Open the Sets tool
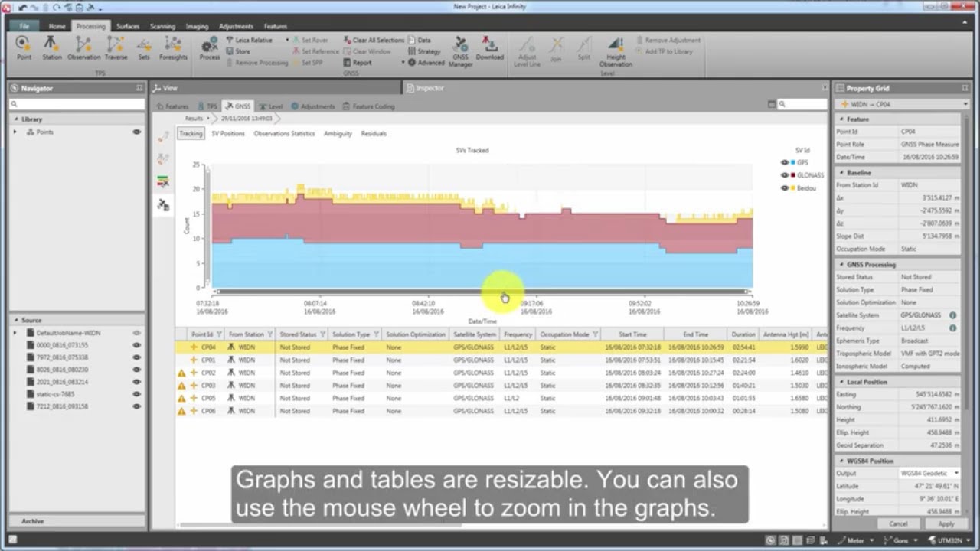The image size is (980, 551). point(144,47)
